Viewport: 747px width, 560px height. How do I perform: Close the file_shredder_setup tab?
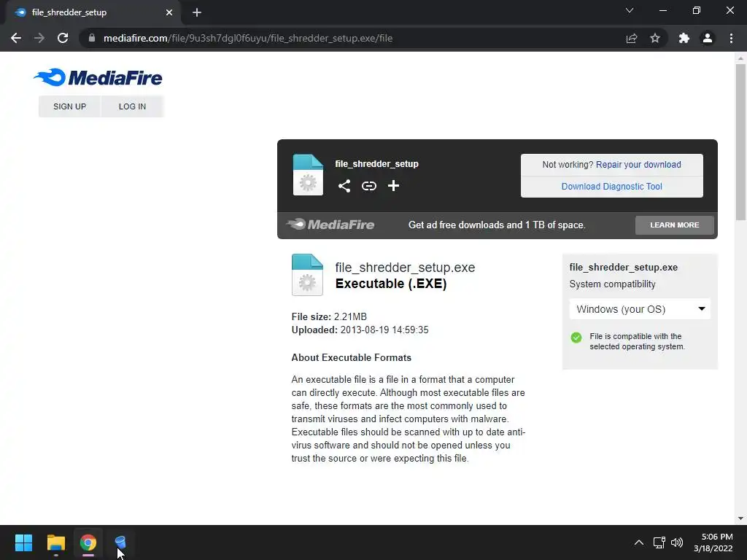[x=169, y=12]
